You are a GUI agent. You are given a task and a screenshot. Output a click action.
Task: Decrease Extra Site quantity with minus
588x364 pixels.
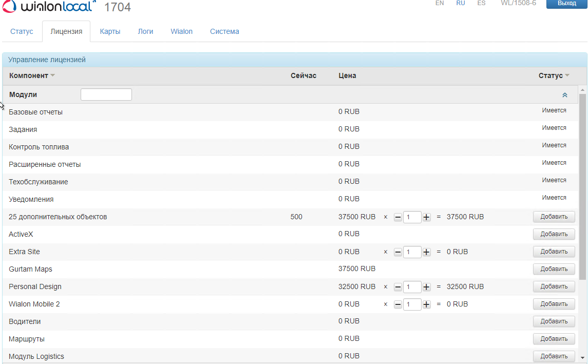pyautogui.click(x=398, y=252)
